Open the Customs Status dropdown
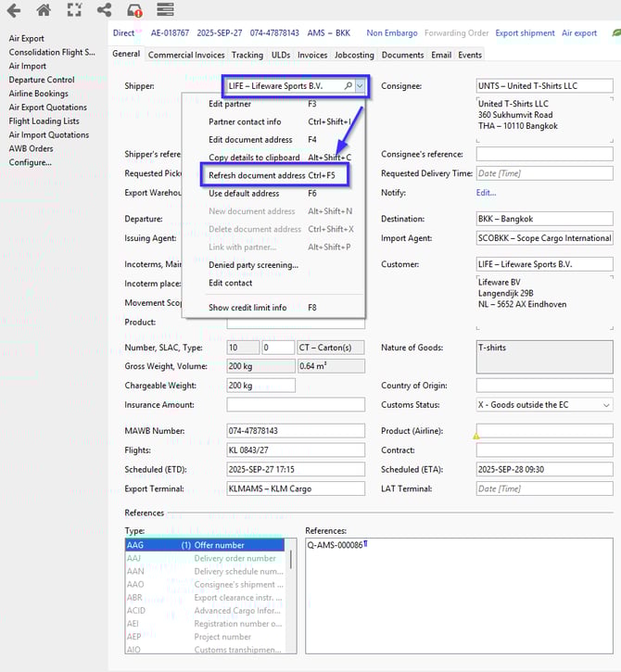The image size is (621, 672). [606, 405]
